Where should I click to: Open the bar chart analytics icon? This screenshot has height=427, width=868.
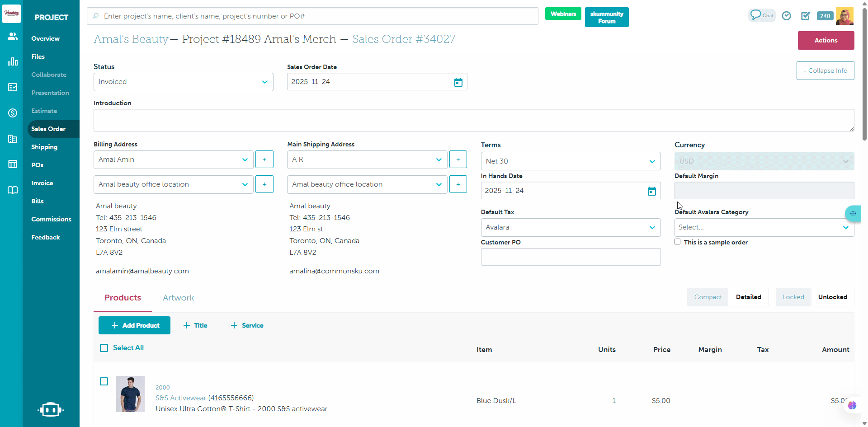[13, 61]
